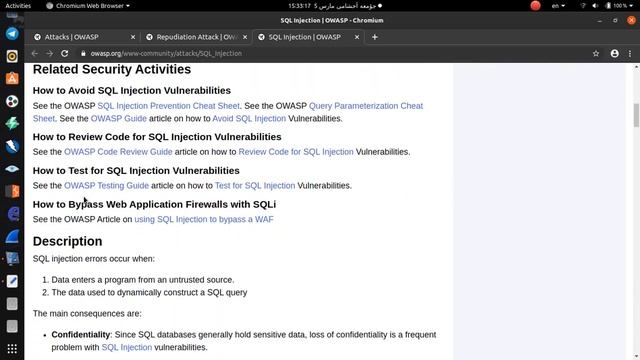Viewport: 640px width, 360px height.
Task: Open the battery 100% system menu
Action: coord(619,6)
